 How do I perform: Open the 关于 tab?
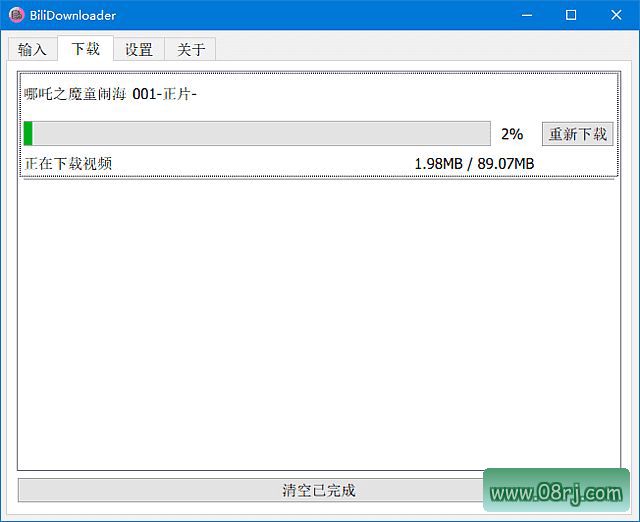[190, 49]
